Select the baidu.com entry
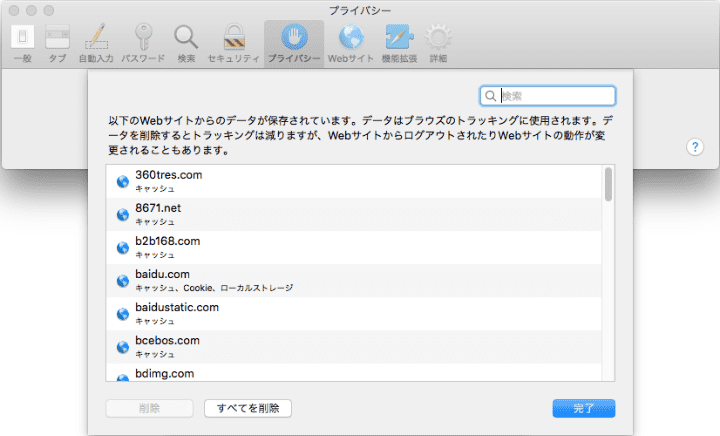The image size is (720, 436). point(354,281)
